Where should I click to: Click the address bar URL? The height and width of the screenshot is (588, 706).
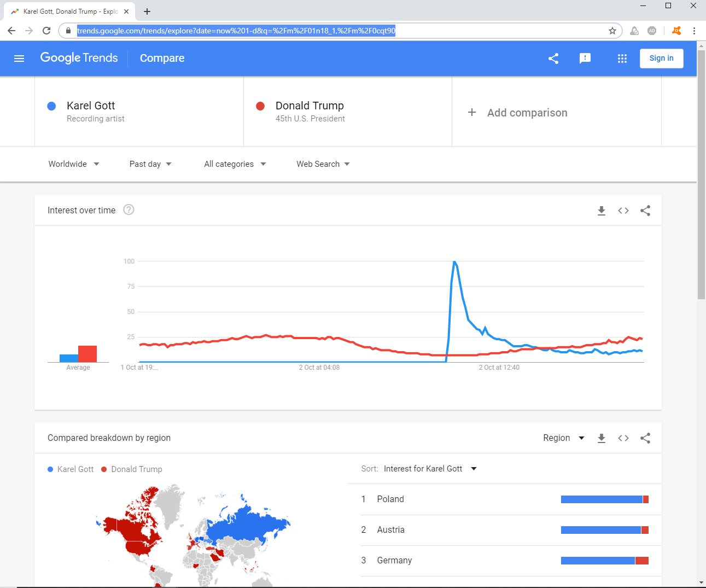236,31
